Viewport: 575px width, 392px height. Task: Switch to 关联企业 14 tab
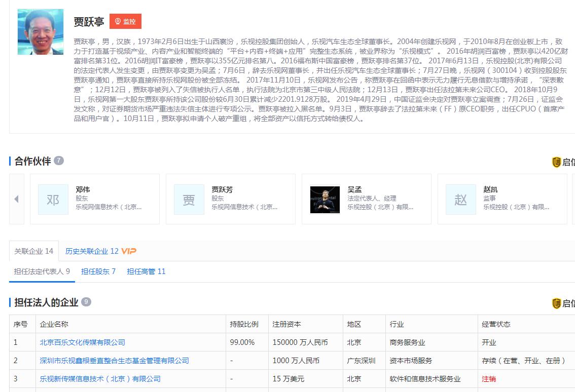pos(34,251)
